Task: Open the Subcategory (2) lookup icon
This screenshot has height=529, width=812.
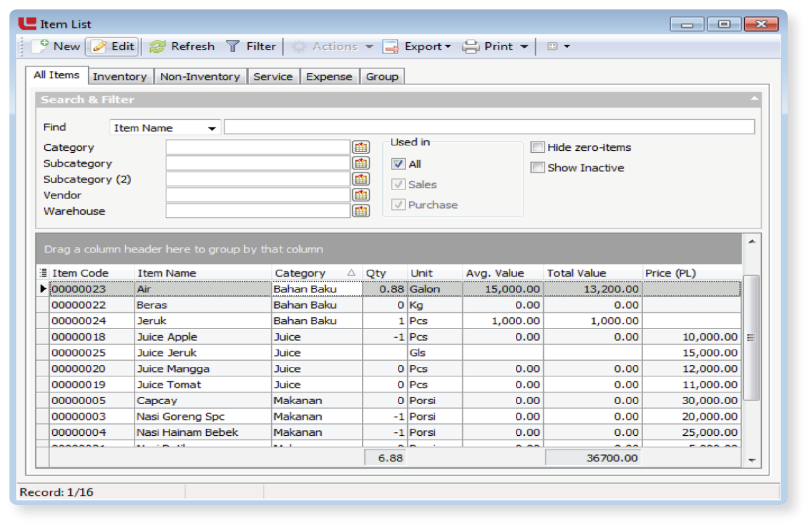Action: (x=361, y=179)
